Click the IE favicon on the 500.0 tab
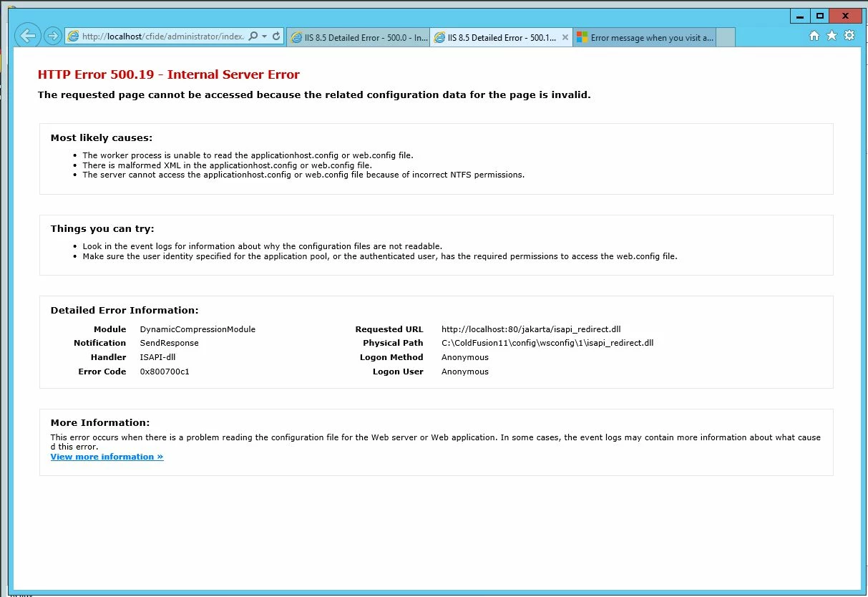Screen dimensions: 868x597 click(296, 38)
